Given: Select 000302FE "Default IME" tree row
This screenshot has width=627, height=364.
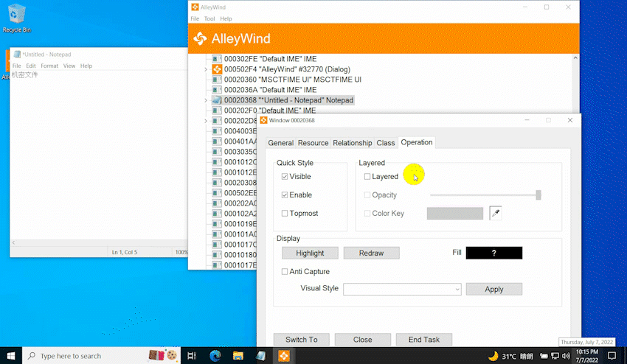Looking at the screenshot, I should coord(270,59).
